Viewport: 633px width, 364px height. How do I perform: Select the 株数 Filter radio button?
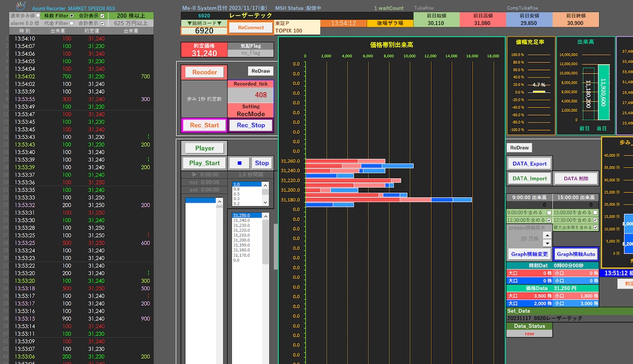click(x=72, y=16)
